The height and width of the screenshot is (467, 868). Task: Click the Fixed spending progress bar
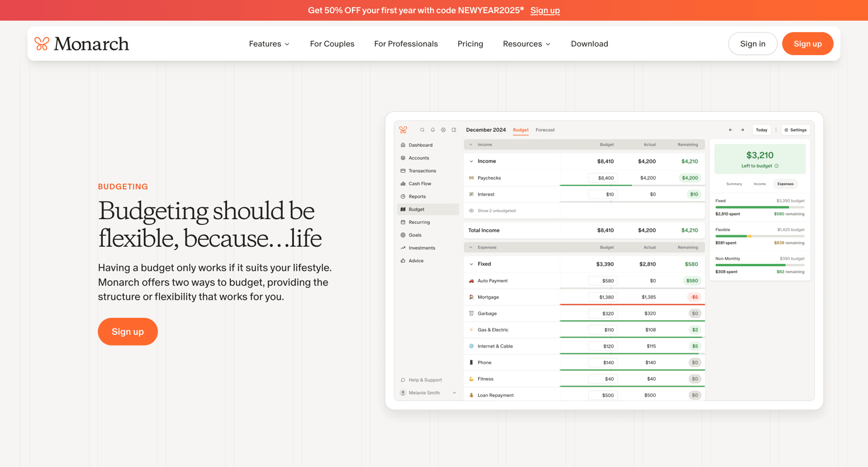[x=759, y=207]
